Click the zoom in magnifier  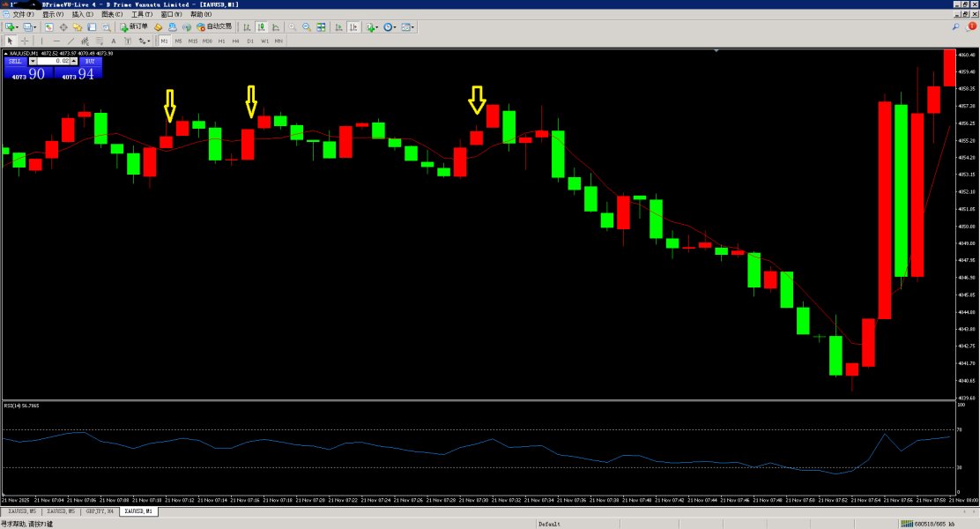292,27
